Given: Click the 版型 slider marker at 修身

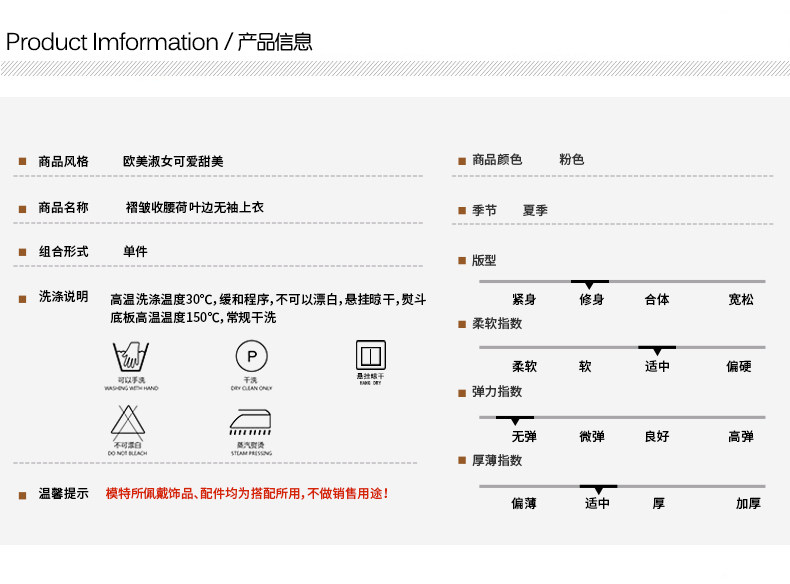Looking at the screenshot, I should [589, 284].
